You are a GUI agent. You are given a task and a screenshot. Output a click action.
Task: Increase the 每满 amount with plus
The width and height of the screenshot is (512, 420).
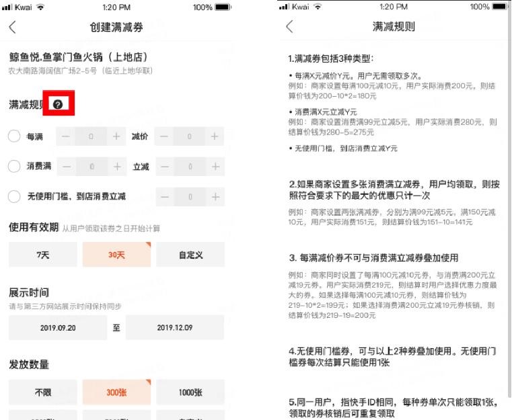click(116, 136)
